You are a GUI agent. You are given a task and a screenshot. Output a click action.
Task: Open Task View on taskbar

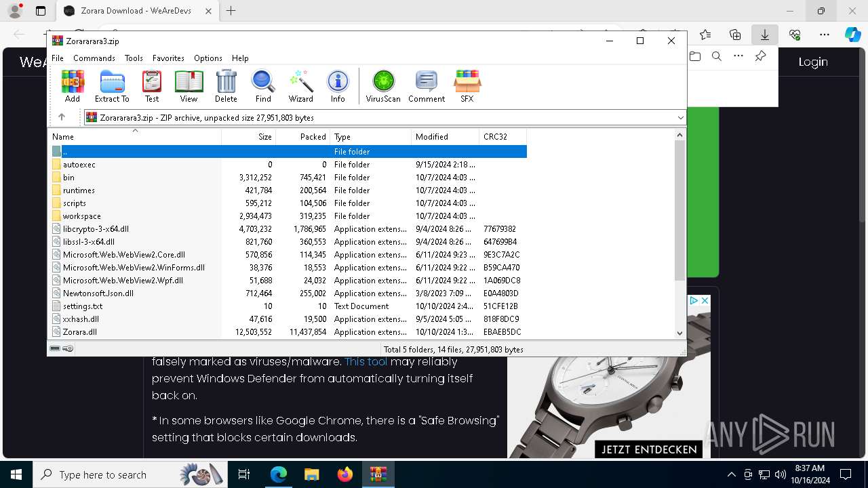click(x=244, y=474)
